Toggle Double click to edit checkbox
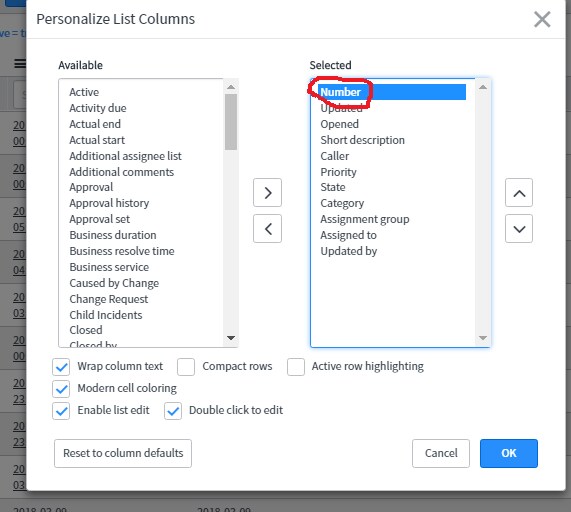The width and height of the screenshot is (571, 512). click(x=173, y=411)
